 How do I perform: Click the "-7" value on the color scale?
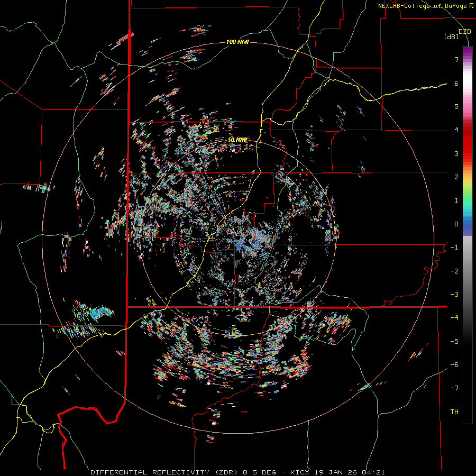pos(454,388)
